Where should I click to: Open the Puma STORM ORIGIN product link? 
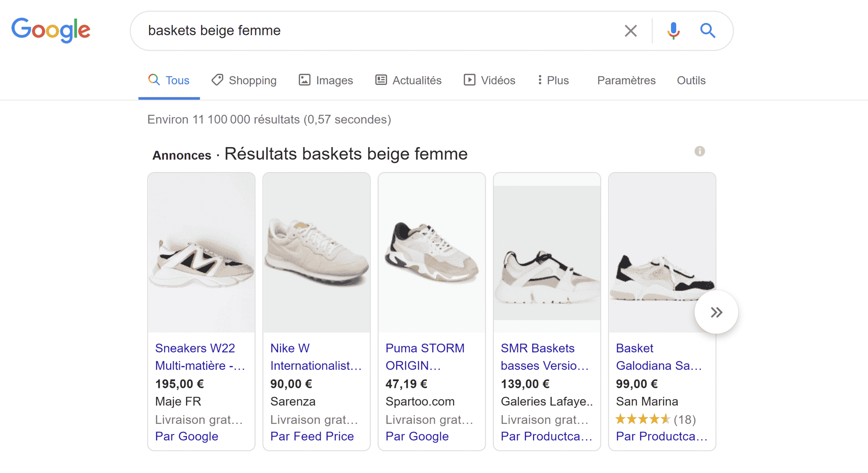(425, 357)
